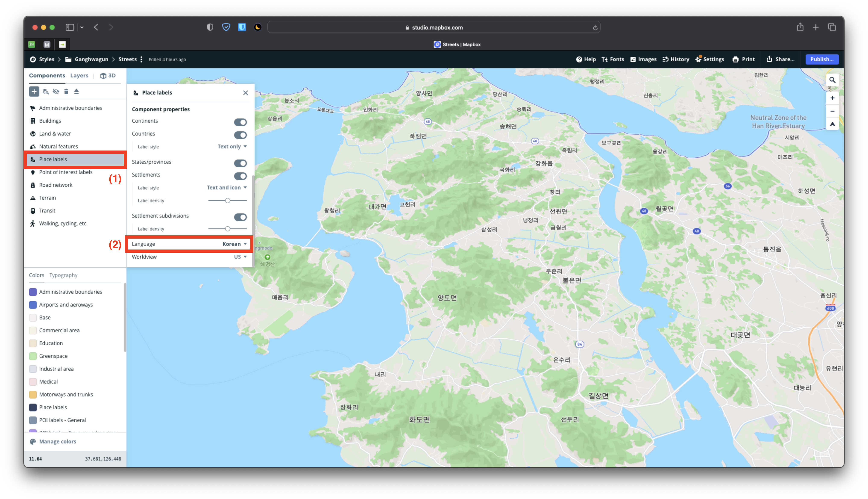The width and height of the screenshot is (868, 499).
Task: Turn off Settlement subdivisions
Action: pos(240,217)
